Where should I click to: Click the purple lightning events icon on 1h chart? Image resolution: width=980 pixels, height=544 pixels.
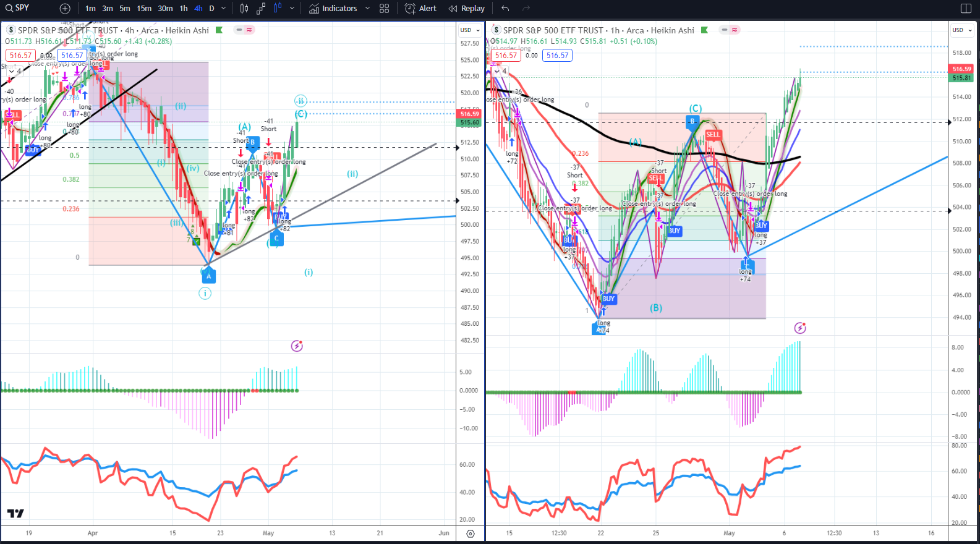(x=800, y=328)
